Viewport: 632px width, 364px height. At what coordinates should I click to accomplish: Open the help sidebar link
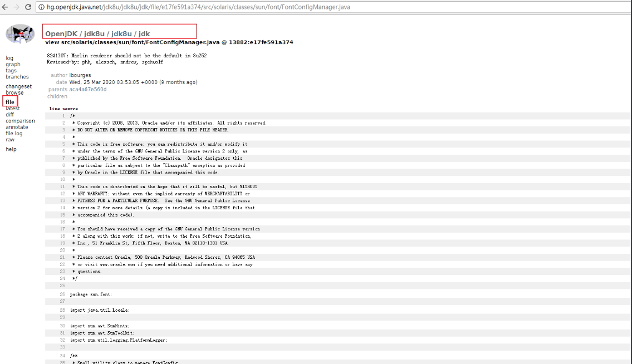pos(11,149)
